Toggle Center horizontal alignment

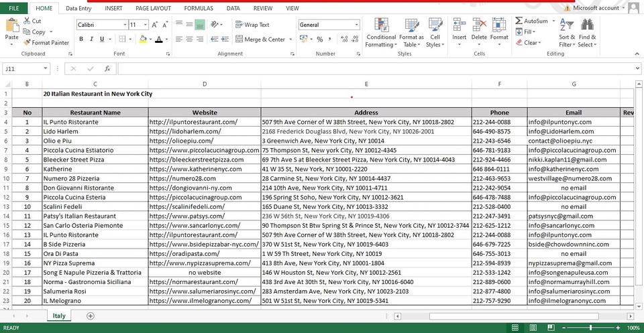189,40
